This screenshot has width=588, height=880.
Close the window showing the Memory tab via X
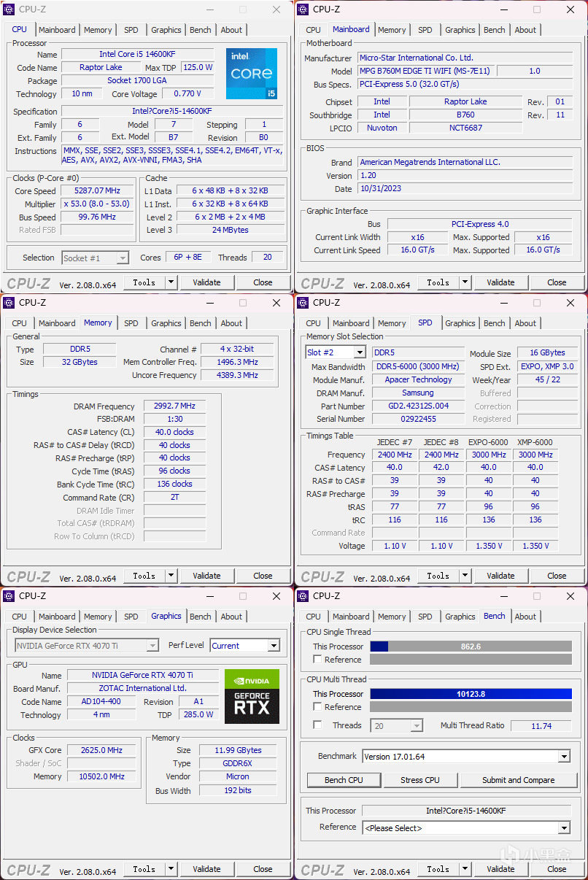[x=276, y=303]
